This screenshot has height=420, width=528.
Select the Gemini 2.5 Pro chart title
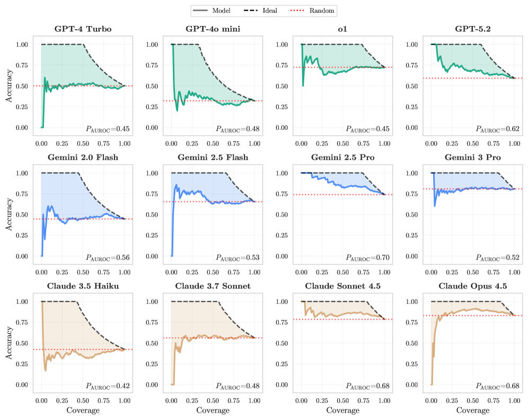[x=342, y=157]
